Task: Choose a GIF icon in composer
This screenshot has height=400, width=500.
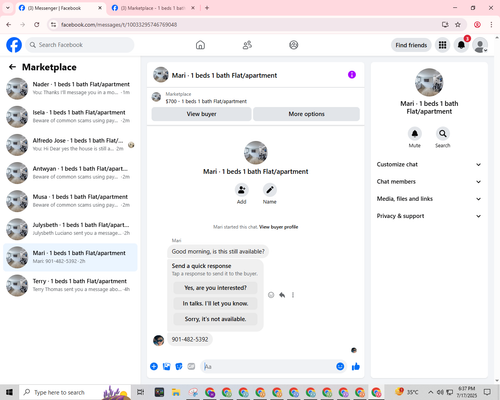Action: 191,367
